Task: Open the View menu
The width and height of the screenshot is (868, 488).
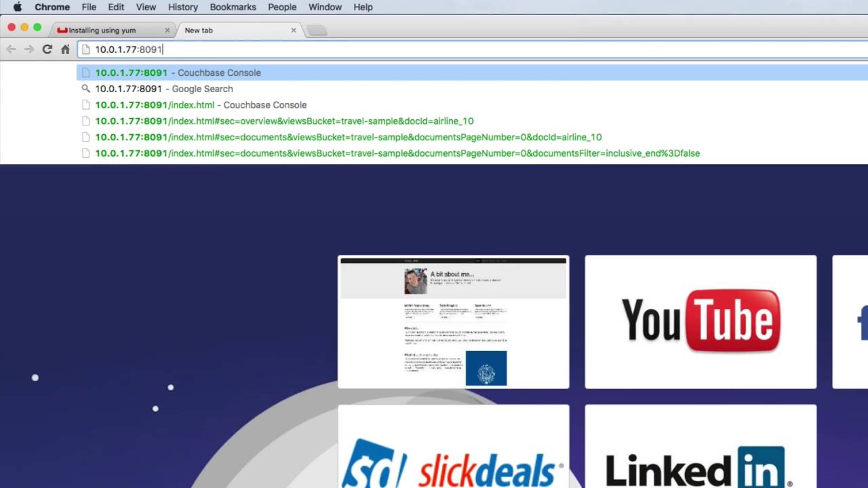Action: [x=146, y=7]
